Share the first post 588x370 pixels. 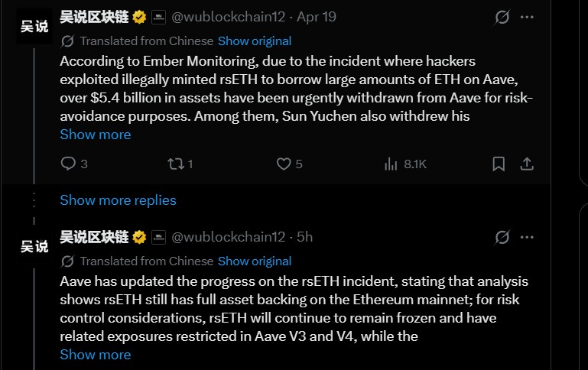pos(527,164)
